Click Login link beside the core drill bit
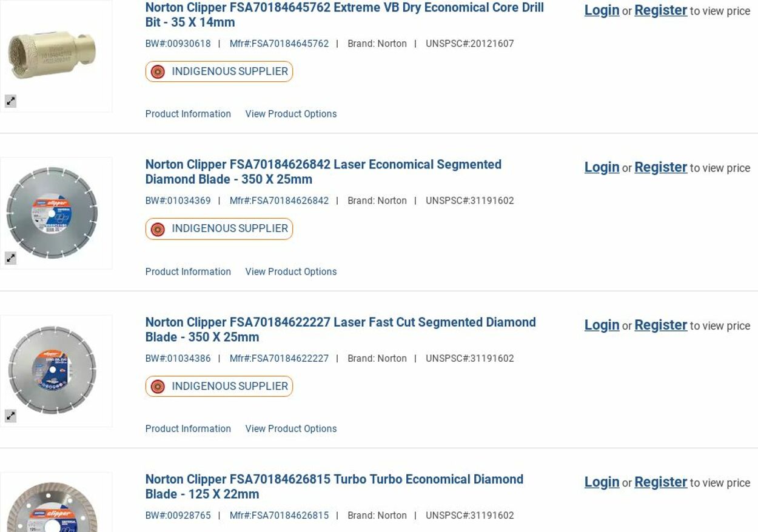The width and height of the screenshot is (758, 532). pos(602,10)
